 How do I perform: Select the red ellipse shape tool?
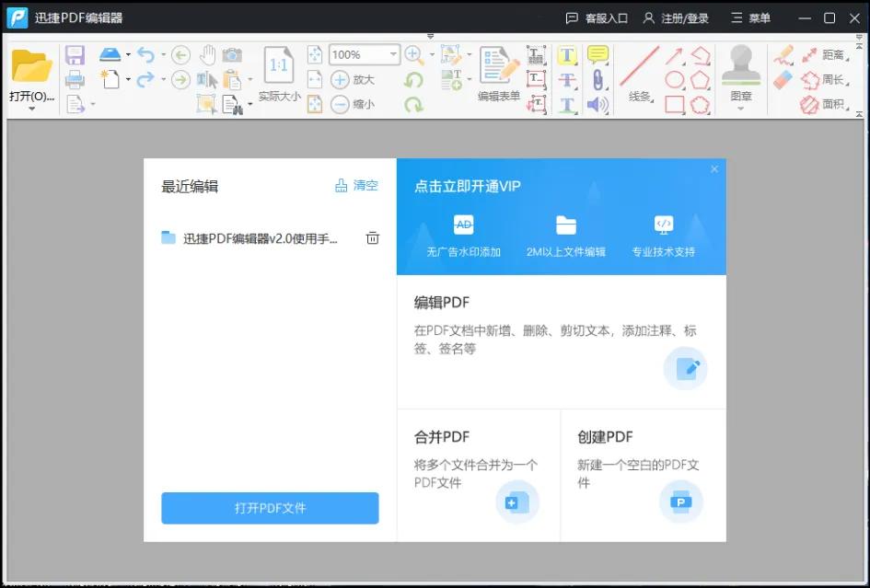pos(675,80)
